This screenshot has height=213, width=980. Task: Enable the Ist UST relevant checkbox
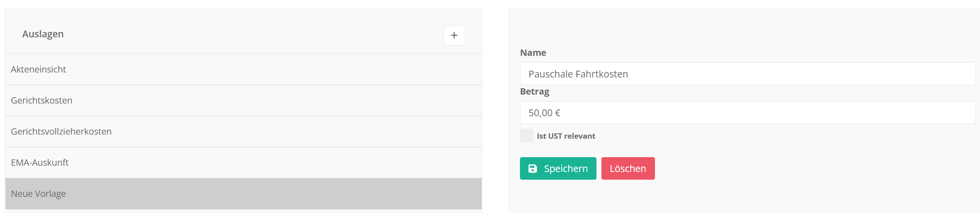[527, 136]
